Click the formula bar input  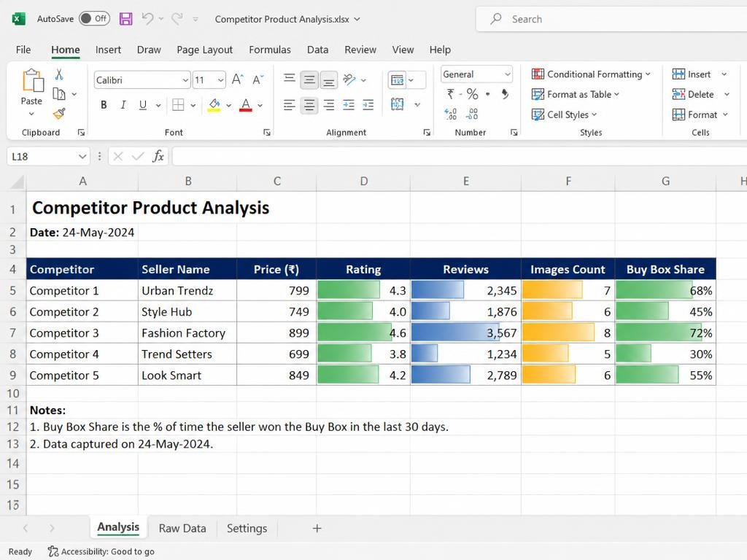(460, 156)
